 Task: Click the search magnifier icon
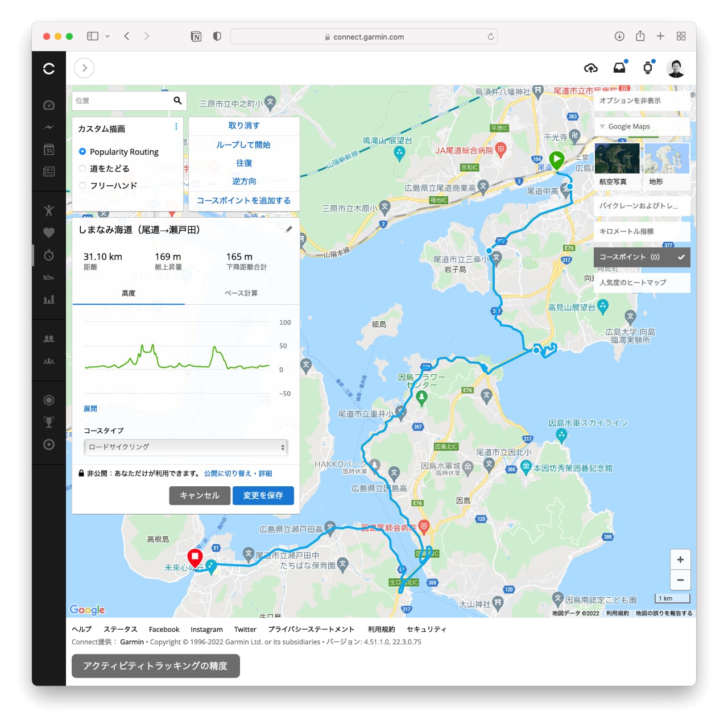tap(177, 101)
